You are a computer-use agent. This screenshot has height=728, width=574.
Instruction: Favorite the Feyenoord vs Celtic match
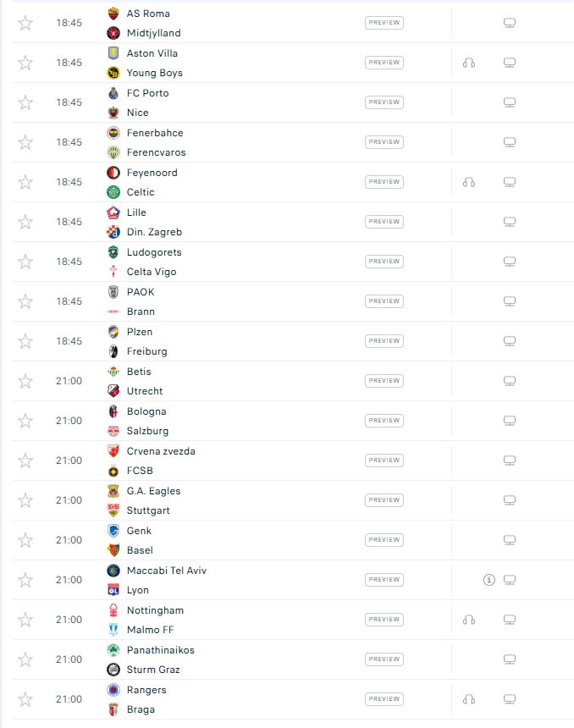click(x=25, y=182)
